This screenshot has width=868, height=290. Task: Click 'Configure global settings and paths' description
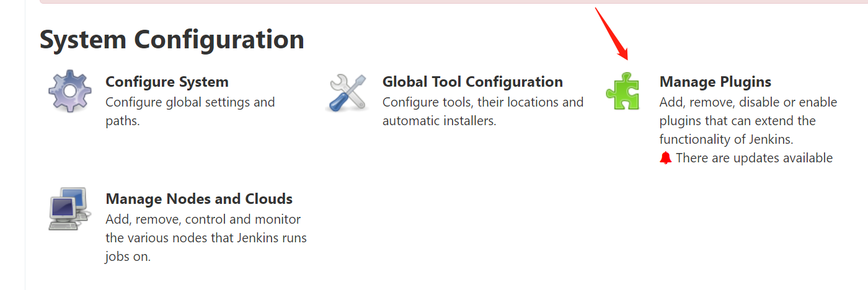tap(190, 102)
